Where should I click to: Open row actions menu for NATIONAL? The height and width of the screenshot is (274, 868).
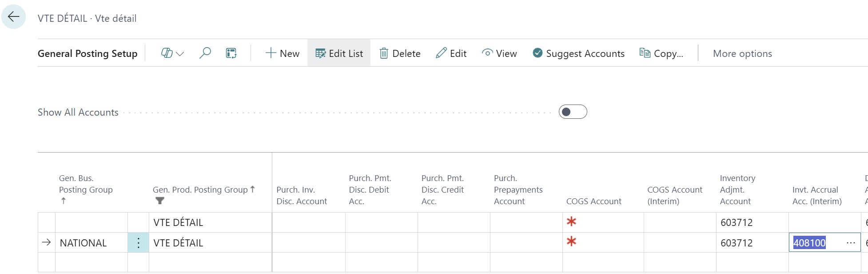tap(138, 243)
